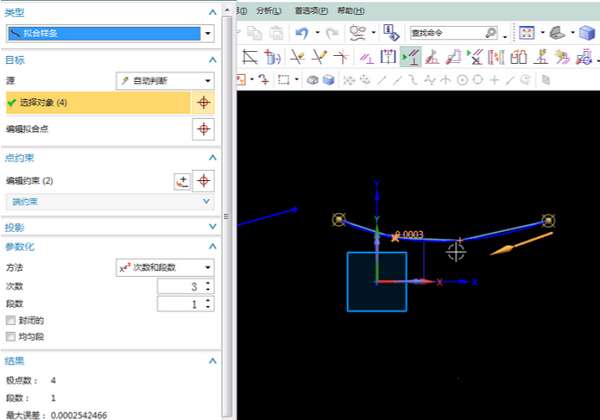Click the selection rectangle icon in third toolbar

click(x=285, y=79)
